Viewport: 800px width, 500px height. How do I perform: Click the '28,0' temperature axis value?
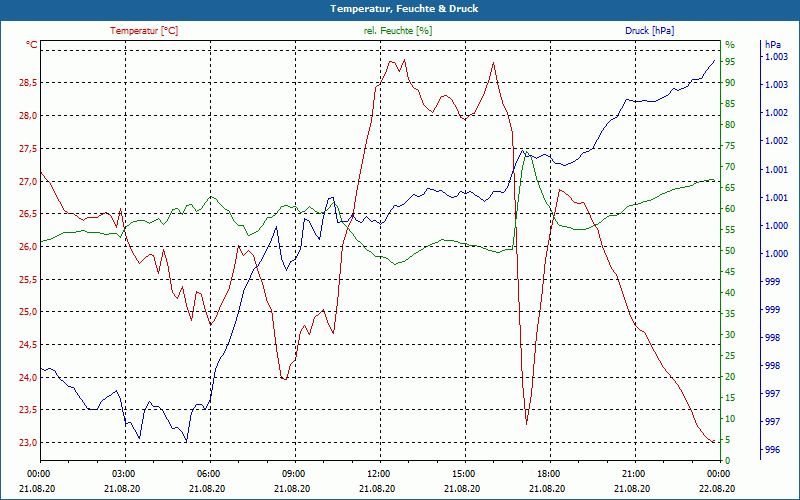28,116
